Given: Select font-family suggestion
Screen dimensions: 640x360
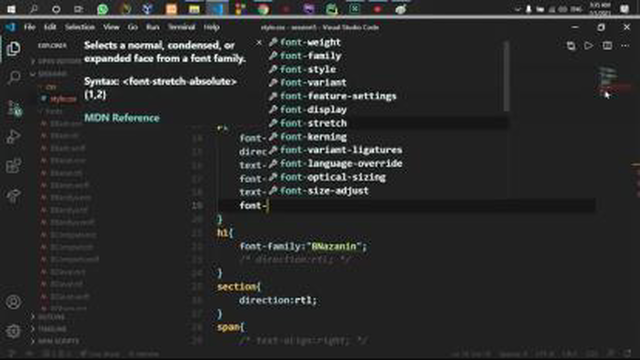Looking at the screenshot, I should (x=388, y=56).
